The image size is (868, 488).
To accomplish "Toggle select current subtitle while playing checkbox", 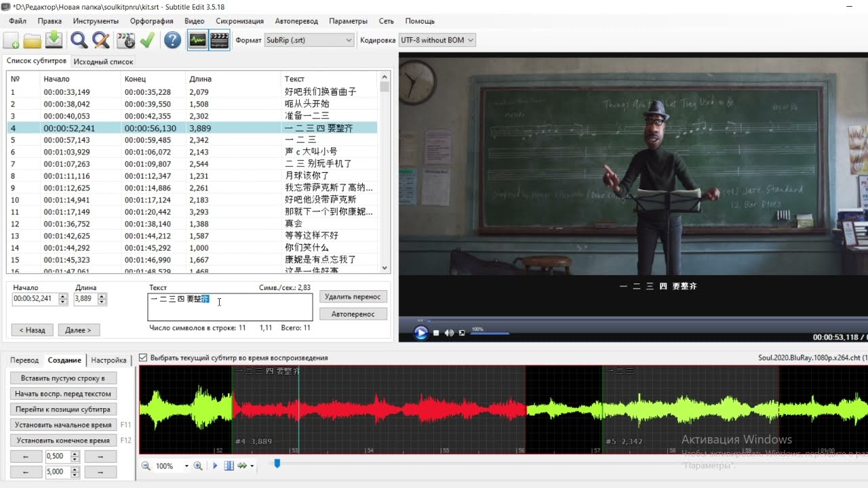I will [143, 358].
